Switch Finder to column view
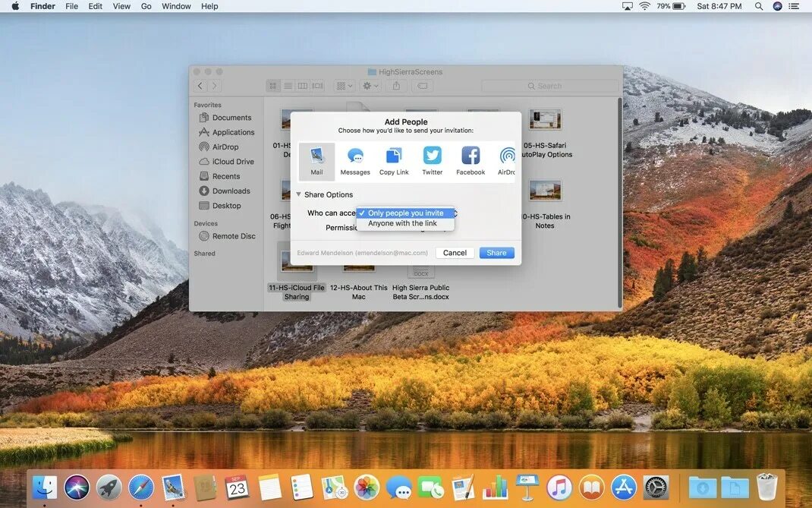 pyautogui.click(x=304, y=86)
